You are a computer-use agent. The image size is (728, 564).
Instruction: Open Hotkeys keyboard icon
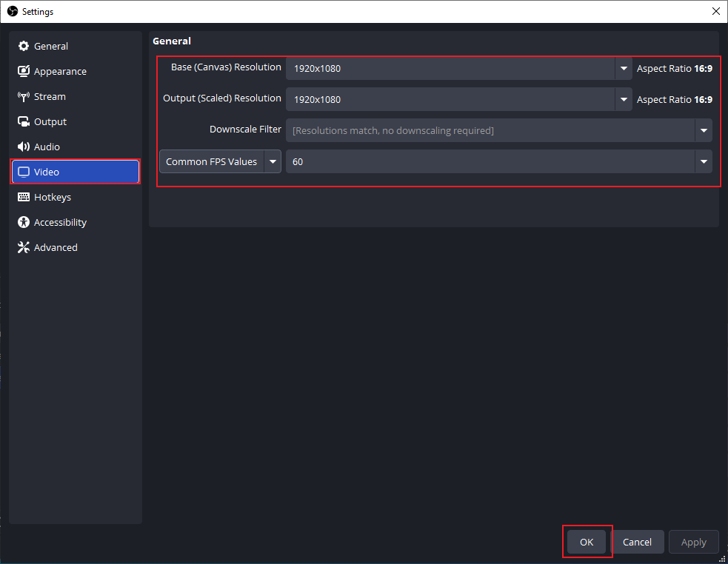(24, 197)
